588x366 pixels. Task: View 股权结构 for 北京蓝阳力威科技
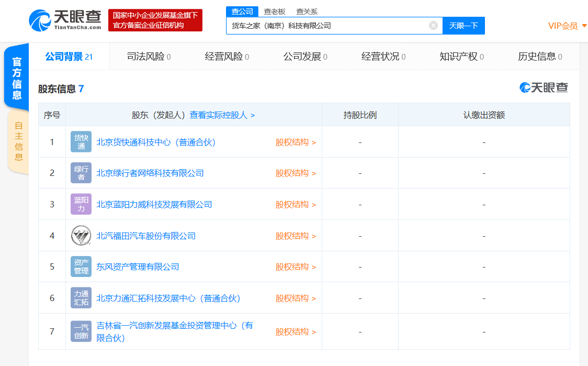(296, 205)
